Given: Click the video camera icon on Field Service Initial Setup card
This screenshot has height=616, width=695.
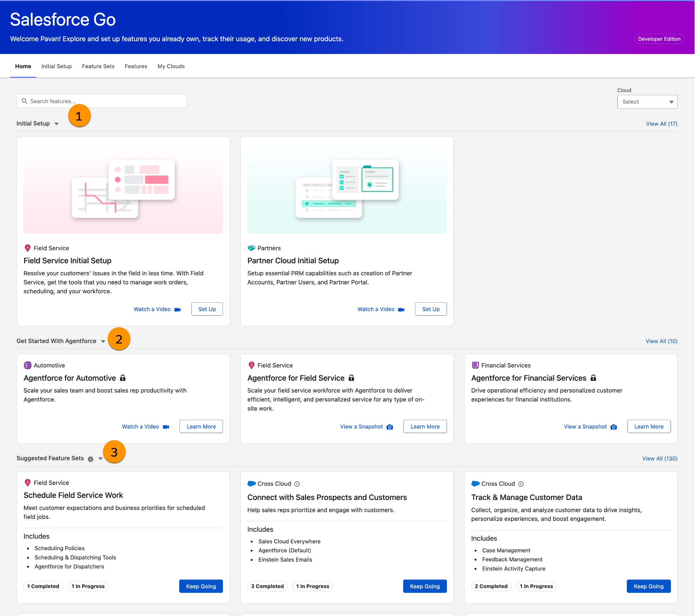Looking at the screenshot, I should (x=177, y=310).
